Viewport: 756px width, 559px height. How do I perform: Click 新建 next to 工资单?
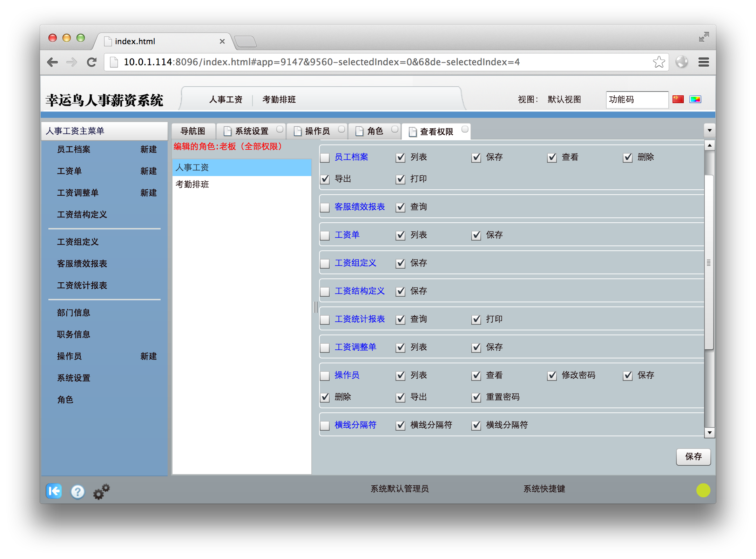point(148,171)
